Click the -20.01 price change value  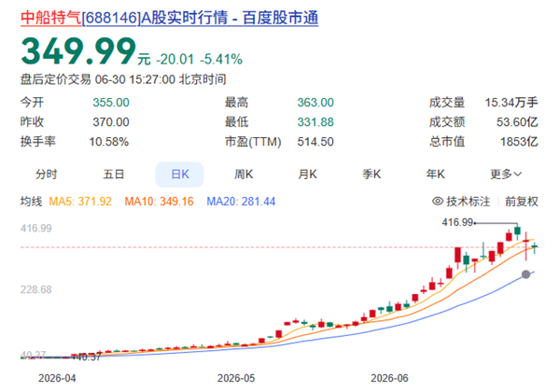[175, 59]
